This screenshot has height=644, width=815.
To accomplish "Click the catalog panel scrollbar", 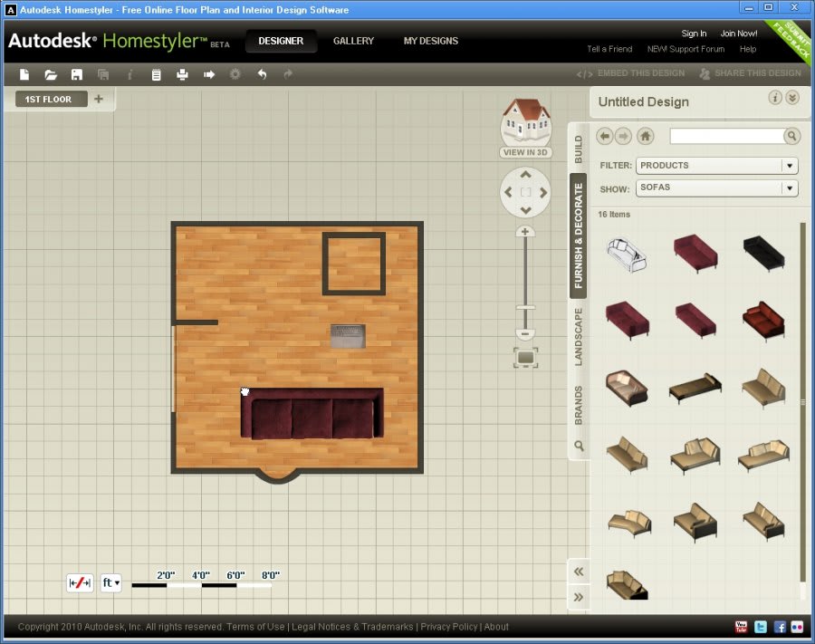I will 802,403.
